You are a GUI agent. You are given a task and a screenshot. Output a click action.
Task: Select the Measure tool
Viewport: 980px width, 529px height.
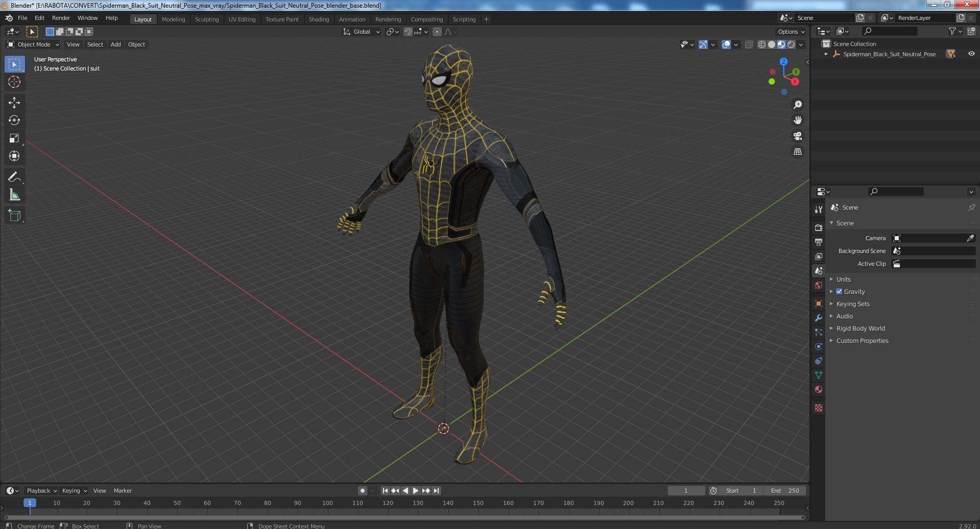[x=14, y=195]
